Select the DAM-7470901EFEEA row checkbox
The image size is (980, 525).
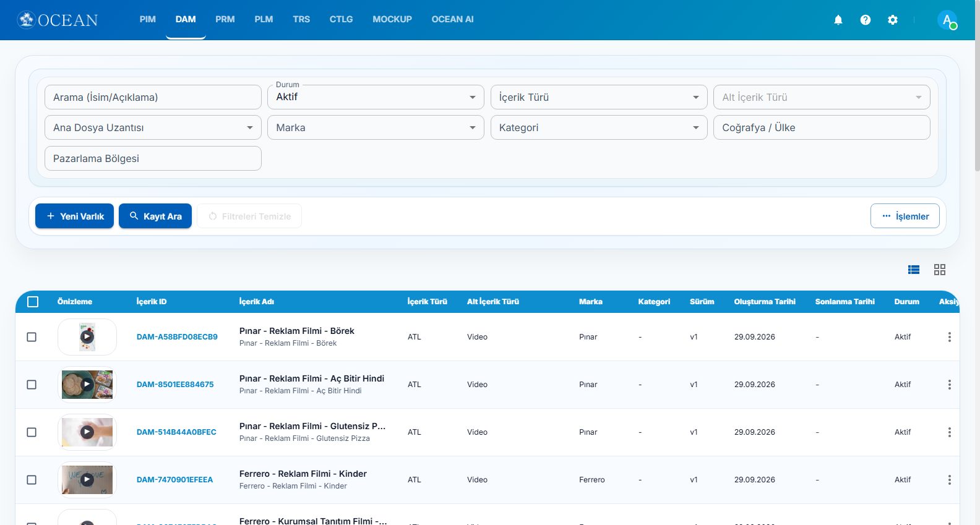click(32, 480)
